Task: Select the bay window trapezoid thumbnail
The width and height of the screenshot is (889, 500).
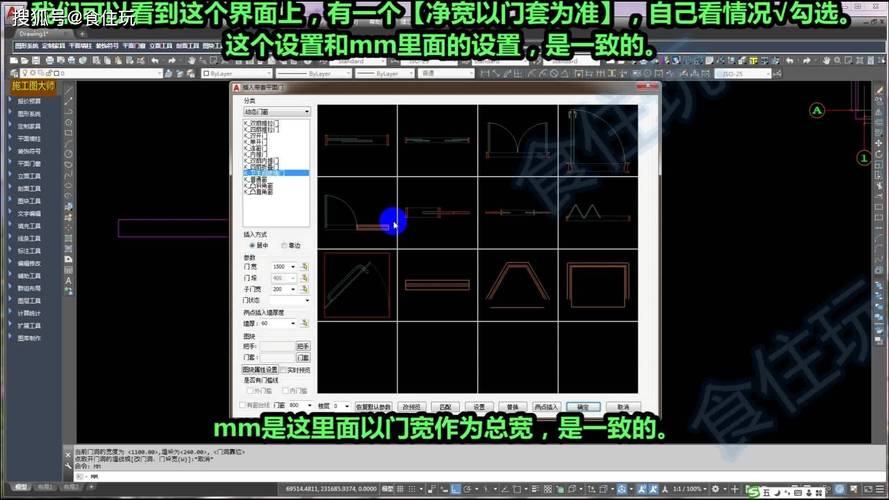Action: point(518,285)
